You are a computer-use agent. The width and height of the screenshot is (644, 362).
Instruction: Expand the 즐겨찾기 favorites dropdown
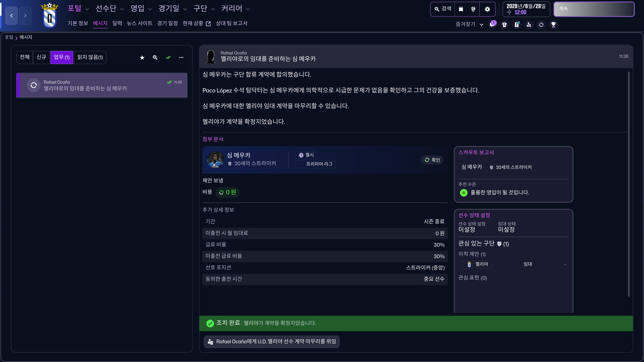tap(481, 24)
